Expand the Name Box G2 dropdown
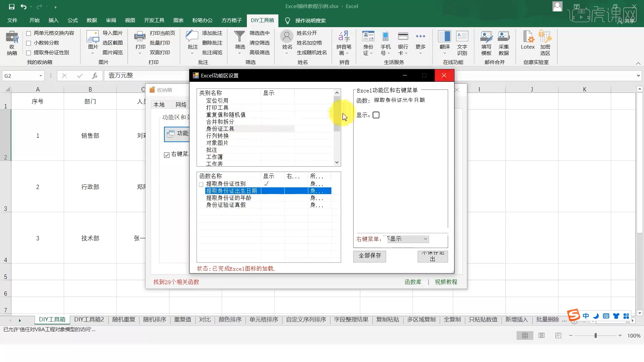644x362 pixels. click(41, 76)
